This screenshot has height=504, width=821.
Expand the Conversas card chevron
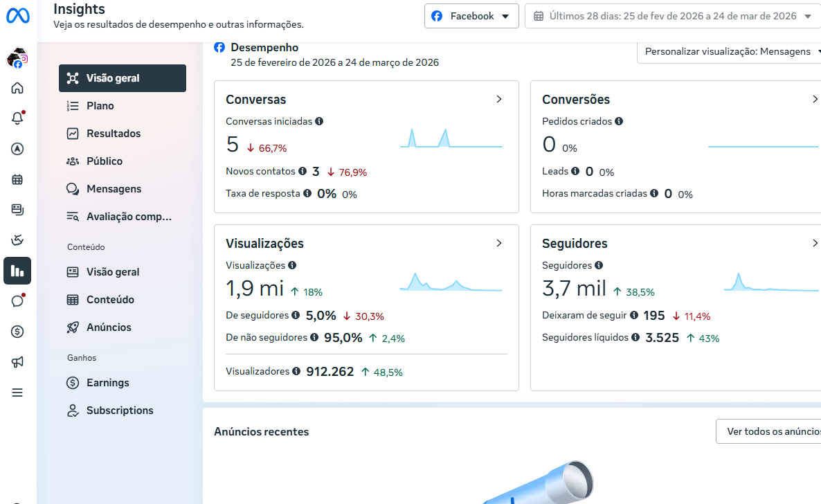pyautogui.click(x=499, y=99)
